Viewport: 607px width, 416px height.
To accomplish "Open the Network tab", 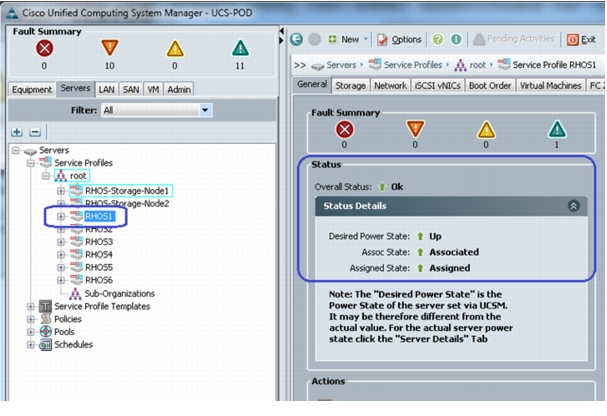I will click(390, 86).
